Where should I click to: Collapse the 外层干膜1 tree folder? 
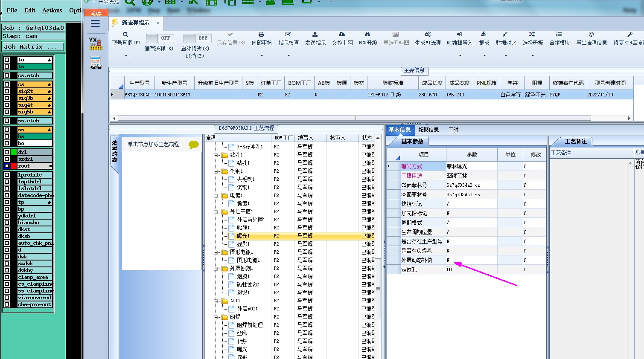(x=216, y=212)
